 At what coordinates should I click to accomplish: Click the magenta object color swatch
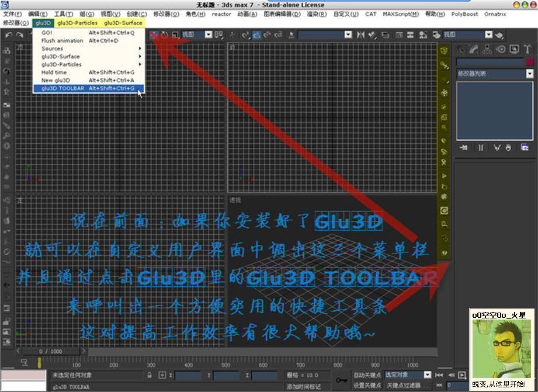tap(529, 62)
